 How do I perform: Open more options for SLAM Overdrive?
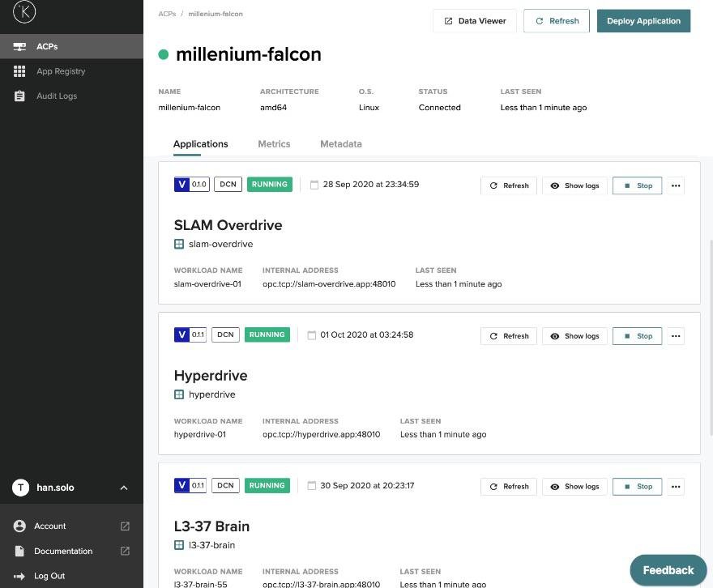[676, 185]
